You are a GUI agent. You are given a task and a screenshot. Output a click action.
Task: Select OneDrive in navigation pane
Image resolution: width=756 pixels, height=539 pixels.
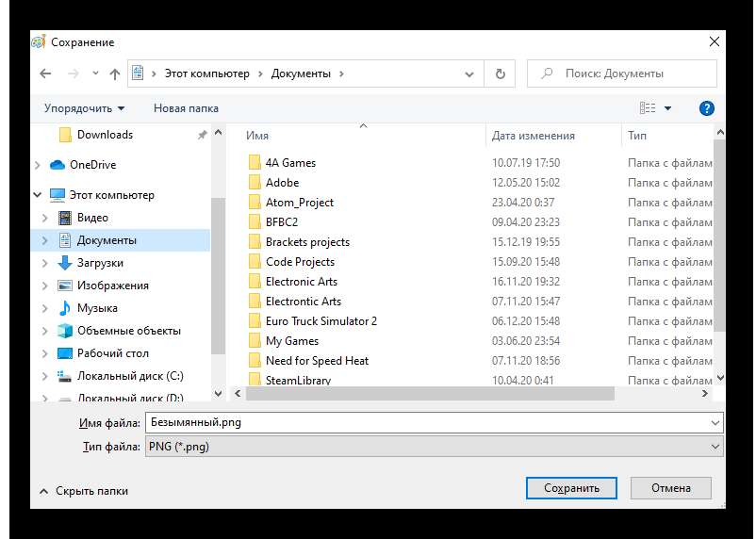click(x=92, y=165)
